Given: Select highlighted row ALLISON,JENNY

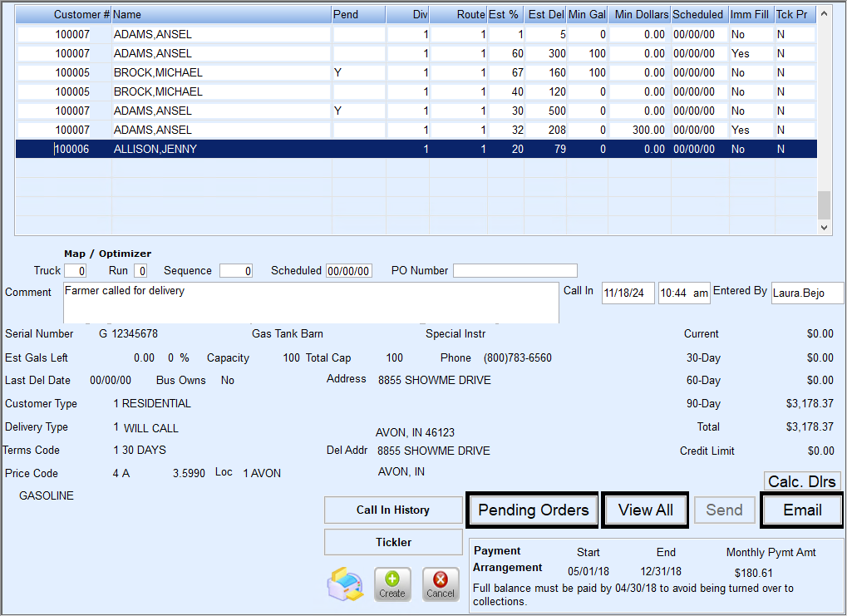Looking at the screenshot, I should [x=416, y=149].
